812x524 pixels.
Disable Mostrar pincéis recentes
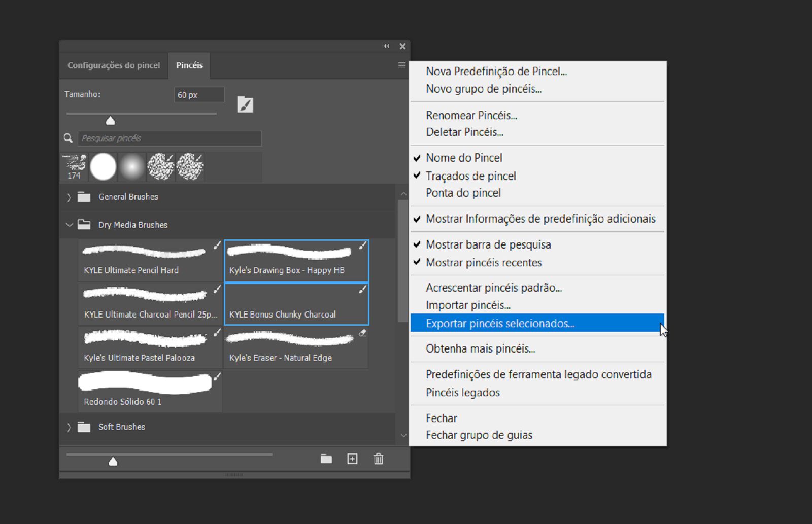pyautogui.click(x=484, y=262)
